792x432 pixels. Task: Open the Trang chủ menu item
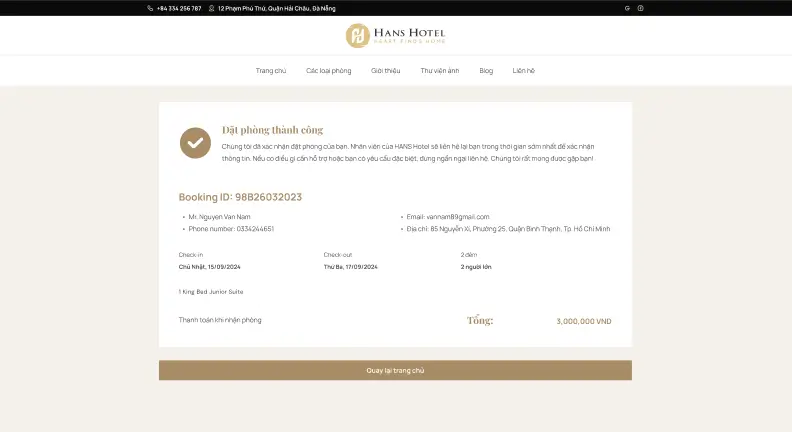coord(271,71)
